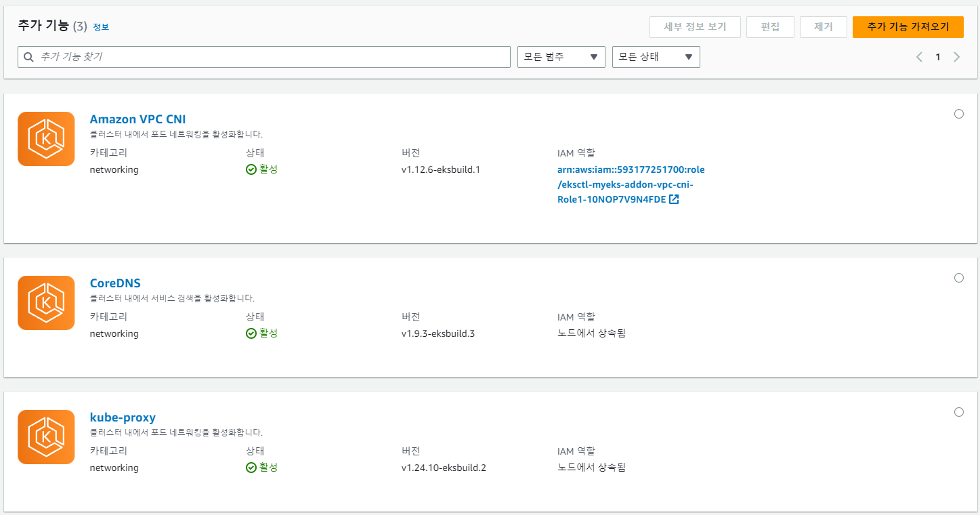Click the search magnifier icon

tap(29, 57)
